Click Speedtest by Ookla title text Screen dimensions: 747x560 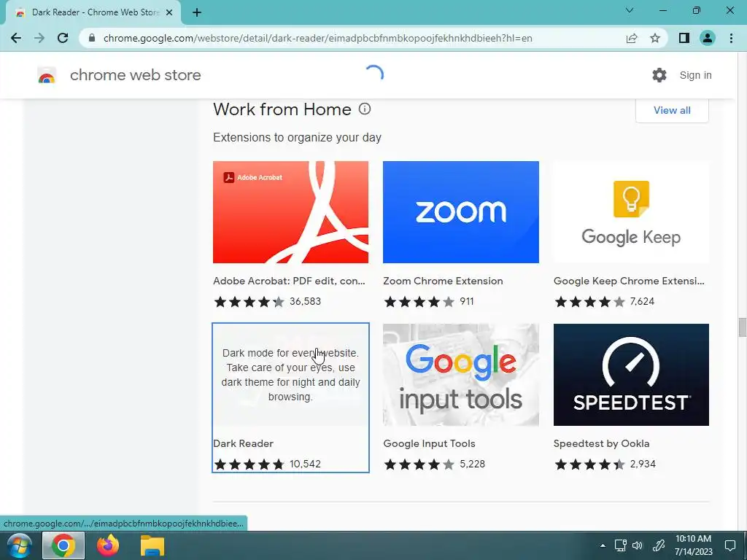[601, 443]
